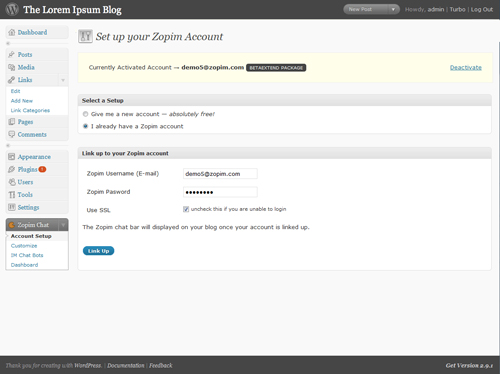Image resolution: width=500 pixels, height=374 pixels.
Task: Click the Zopim Password field
Action: pos(220,192)
